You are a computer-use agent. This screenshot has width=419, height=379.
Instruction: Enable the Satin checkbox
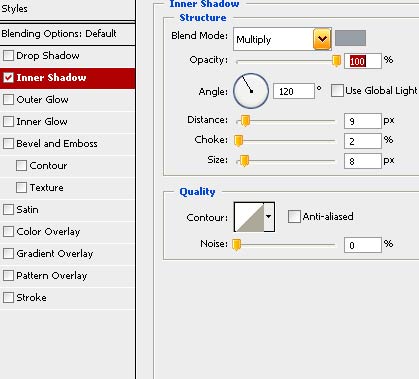(x=8, y=210)
